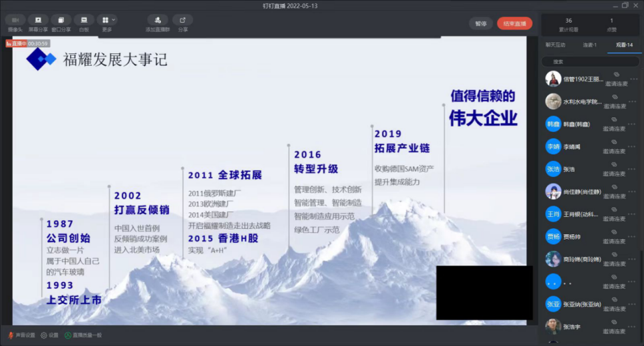Pause the live stream (暂停)
The height and width of the screenshot is (346, 644).
[480, 24]
